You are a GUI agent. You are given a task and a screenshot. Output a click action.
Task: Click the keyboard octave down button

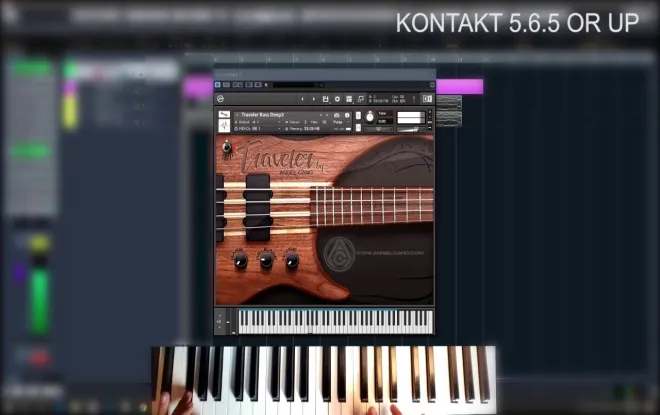tap(219, 327)
